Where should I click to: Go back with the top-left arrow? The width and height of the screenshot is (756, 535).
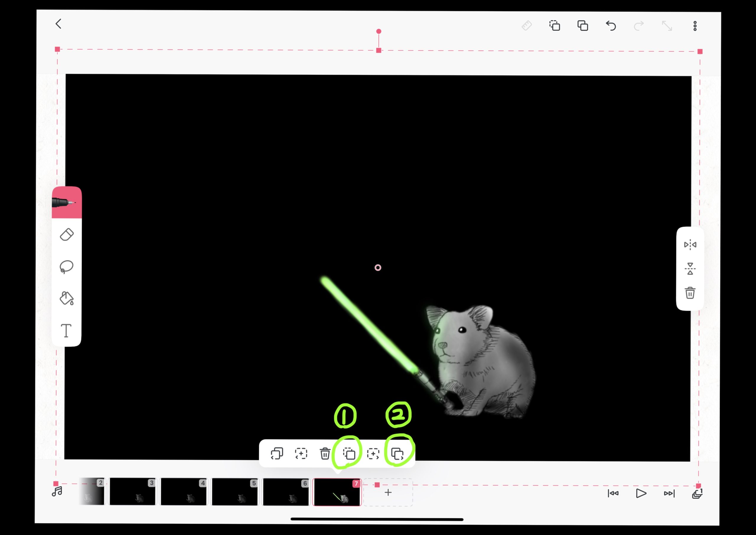click(58, 24)
